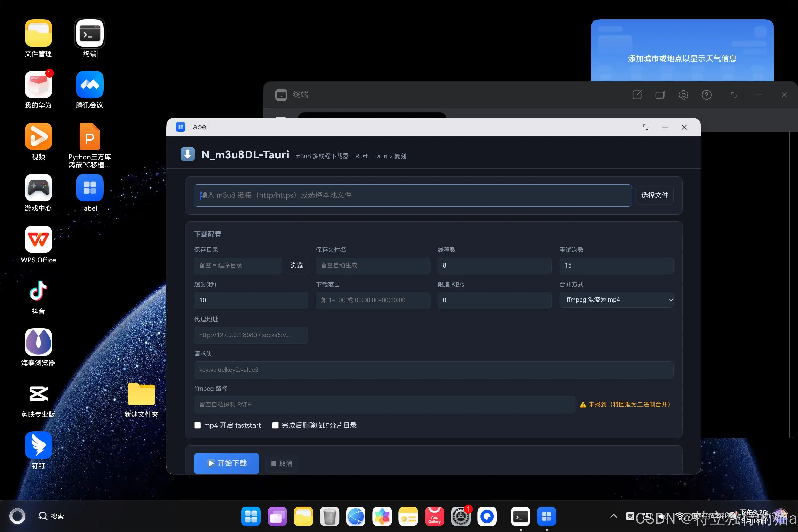The width and height of the screenshot is (798, 532).
Task: Click the help question mark in Terminal
Action: (x=706, y=95)
